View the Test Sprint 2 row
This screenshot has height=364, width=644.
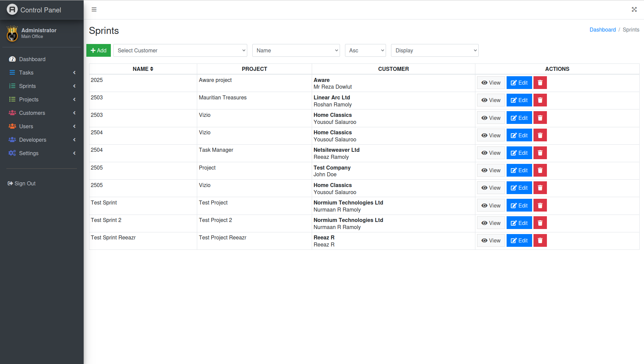tap(491, 223)
